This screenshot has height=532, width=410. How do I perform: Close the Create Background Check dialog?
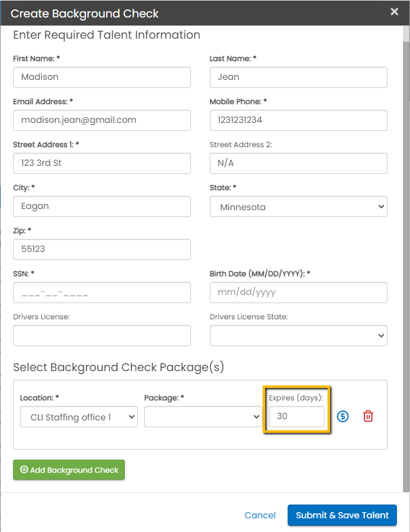[394, 12]
